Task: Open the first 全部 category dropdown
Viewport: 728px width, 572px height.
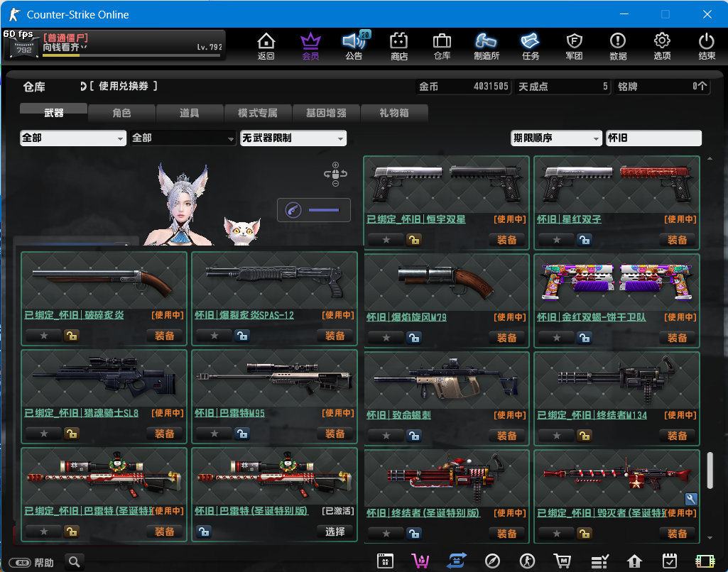Action: click(x=73, y=138)
